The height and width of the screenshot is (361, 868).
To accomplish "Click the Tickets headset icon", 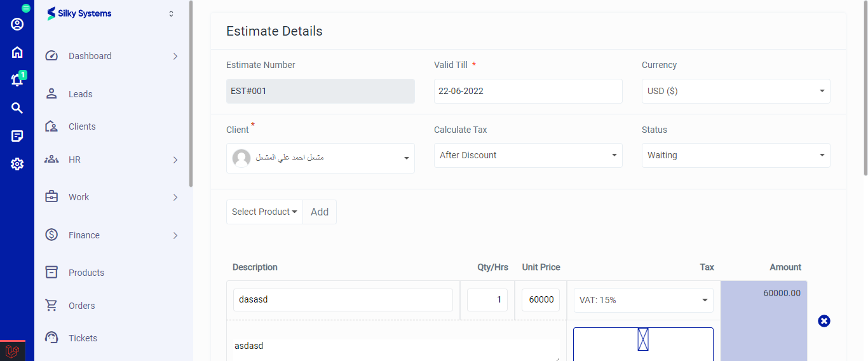I will pos(51,338).
